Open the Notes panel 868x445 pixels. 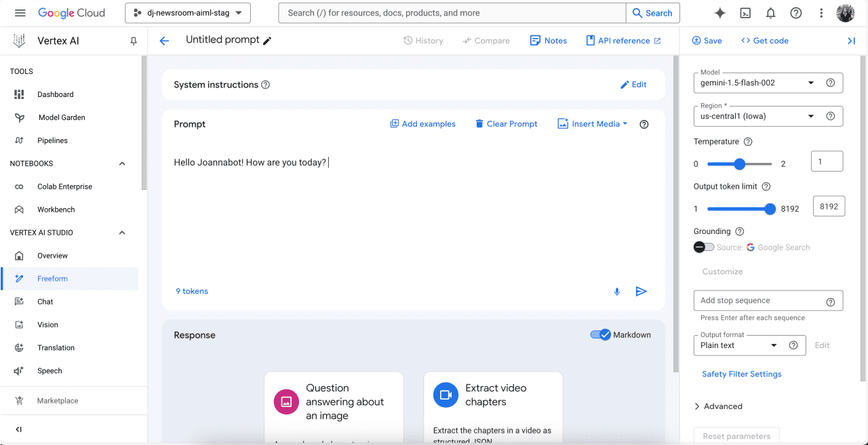549,41
